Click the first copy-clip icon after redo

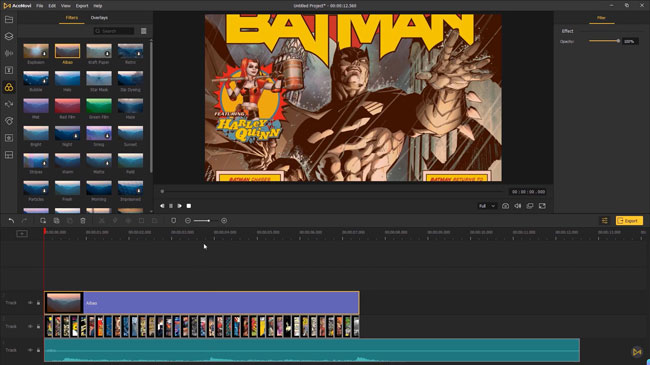click(x=43, y=221)
